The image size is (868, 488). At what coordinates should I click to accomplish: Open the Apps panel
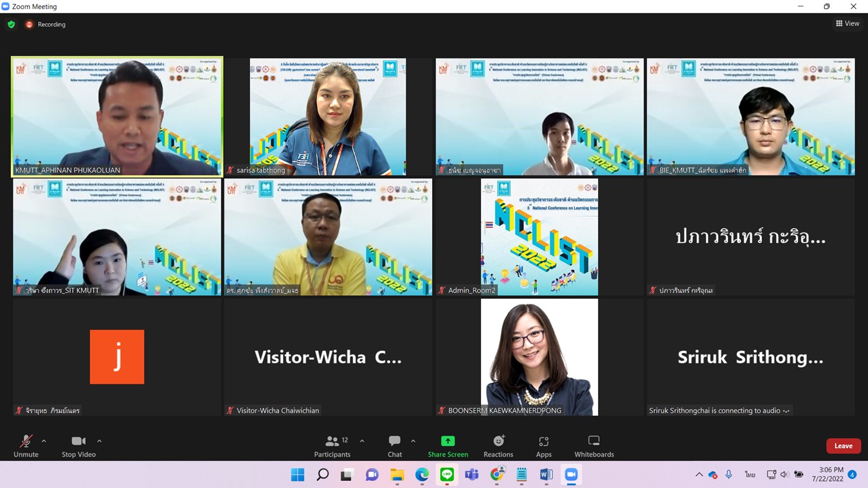coord(544,446)
